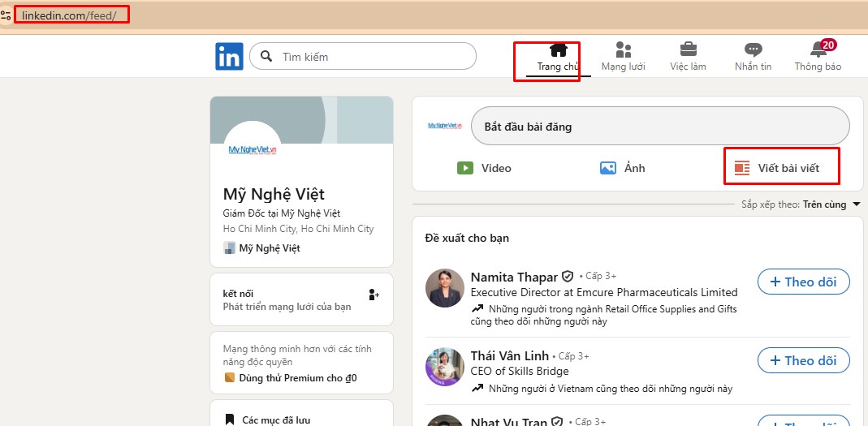
Task: Click the Các mục đã lưu bookmark icon
Action: (x=230, y=420)
